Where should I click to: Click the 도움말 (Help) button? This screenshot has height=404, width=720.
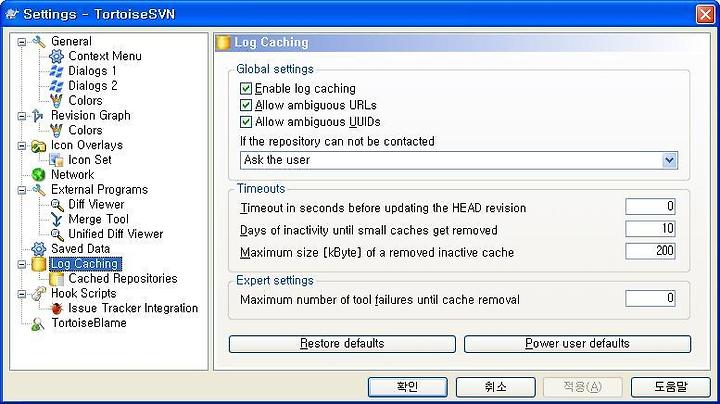click(x=671, y=387)
